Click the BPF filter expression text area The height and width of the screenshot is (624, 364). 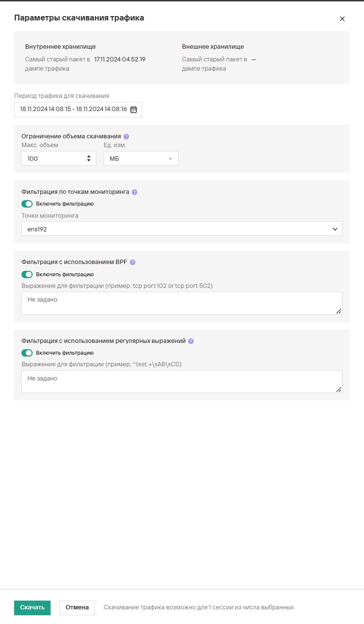click(x=182, y=303)
